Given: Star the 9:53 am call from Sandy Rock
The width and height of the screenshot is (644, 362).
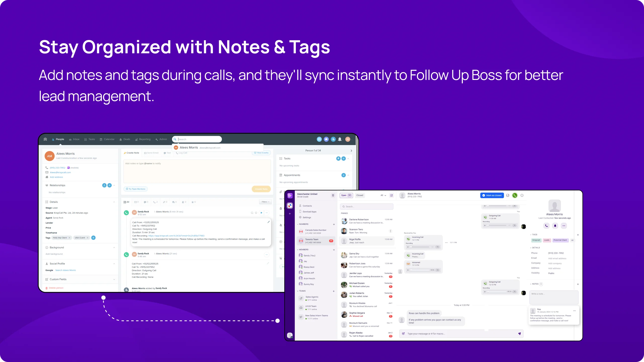Looking at the screenshot, I should (256, 213).
